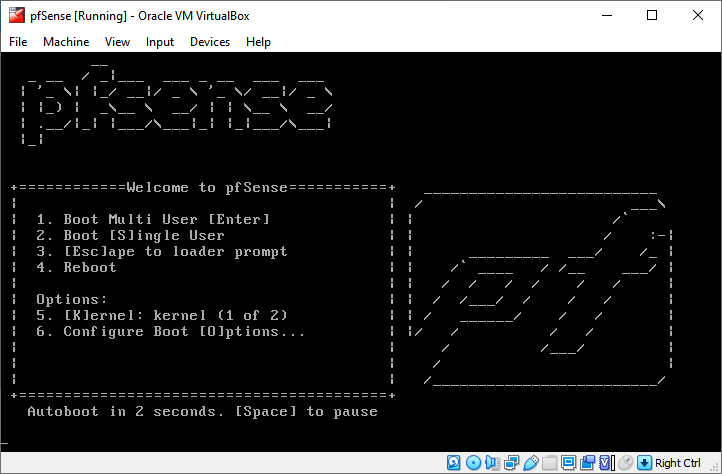Image resolution: width=722 pixels, height=474 pixels.
Task: Click the '[Esc]ape to loader prompt' line
Action: [162, 252]
